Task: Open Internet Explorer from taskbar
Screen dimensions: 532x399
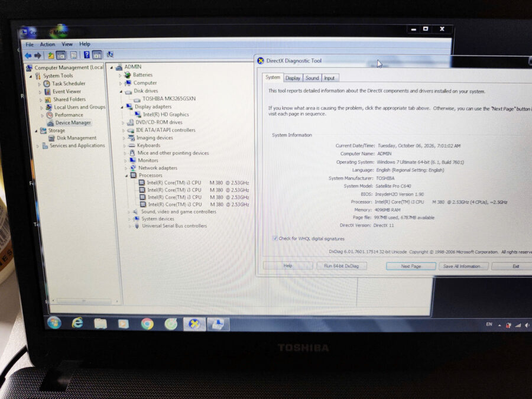Action: pyautogui.click(x=77, y=323)
